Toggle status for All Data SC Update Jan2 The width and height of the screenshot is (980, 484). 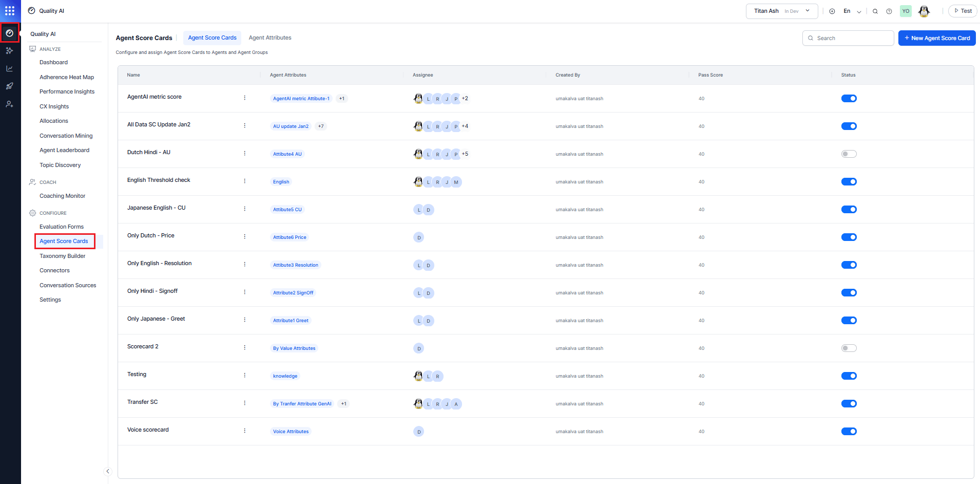849,126
